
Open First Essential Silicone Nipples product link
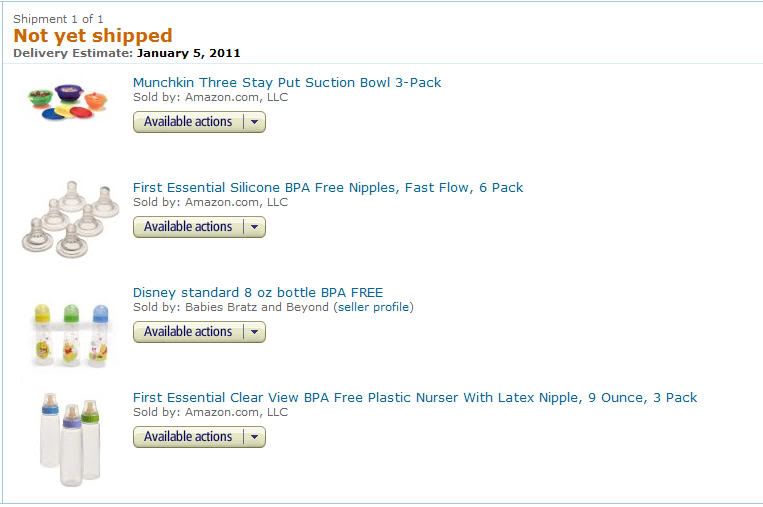(328, 188)
